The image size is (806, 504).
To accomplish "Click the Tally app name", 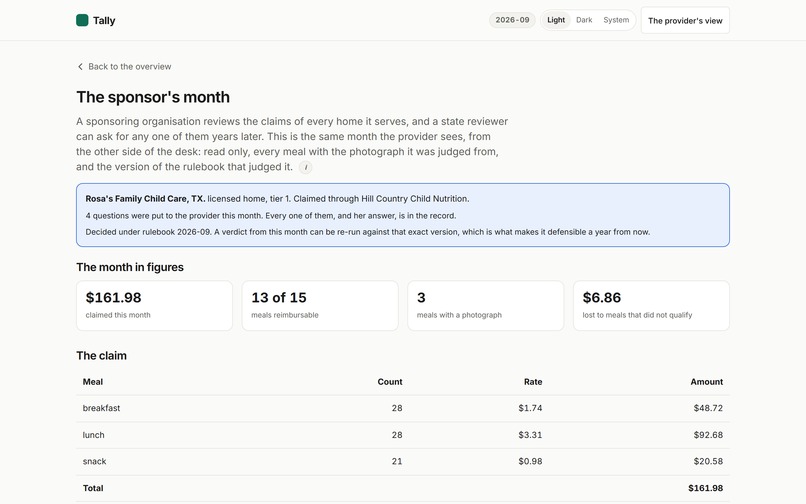I will click(104, 21).
